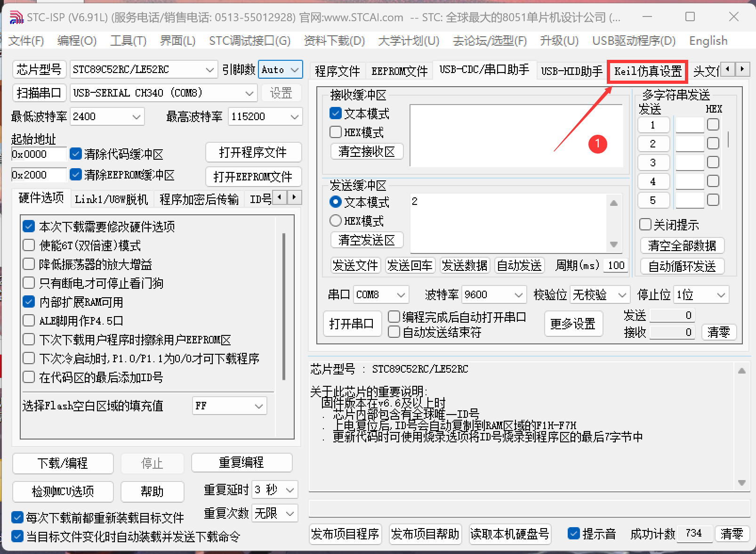This screenshot has height=554, width=756.
Task: Click 打开串口 to open the serial port
Action: [x=352, y=324]
